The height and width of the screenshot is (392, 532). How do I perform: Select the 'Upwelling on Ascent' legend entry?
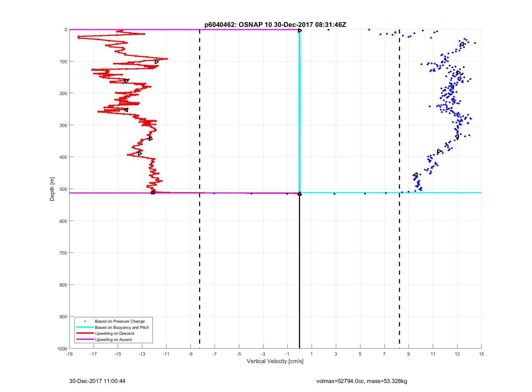click(113, 340)
